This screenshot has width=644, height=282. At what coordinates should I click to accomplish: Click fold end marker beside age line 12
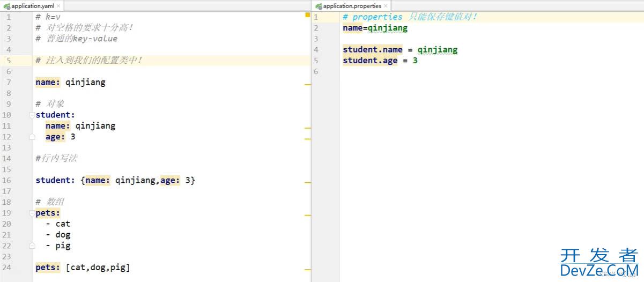click(32, 137)
